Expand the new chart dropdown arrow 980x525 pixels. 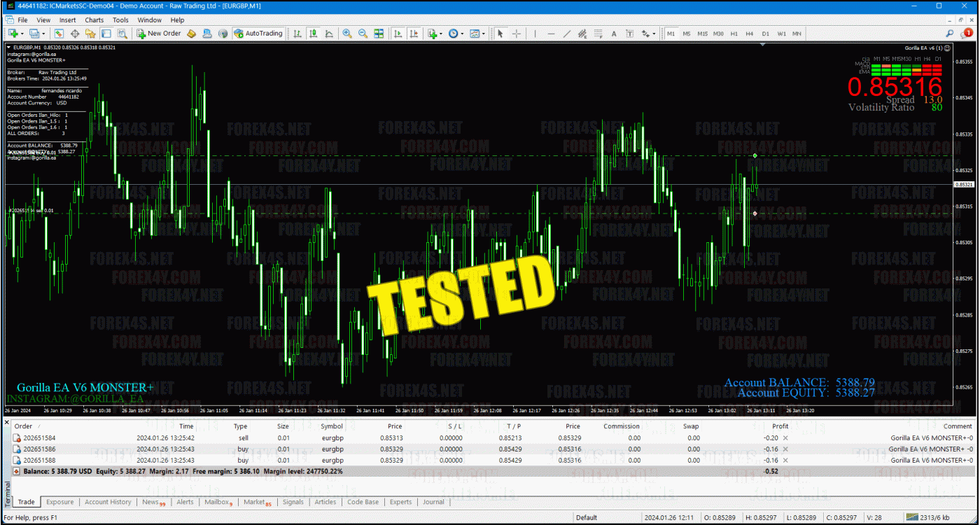[22, 33]
